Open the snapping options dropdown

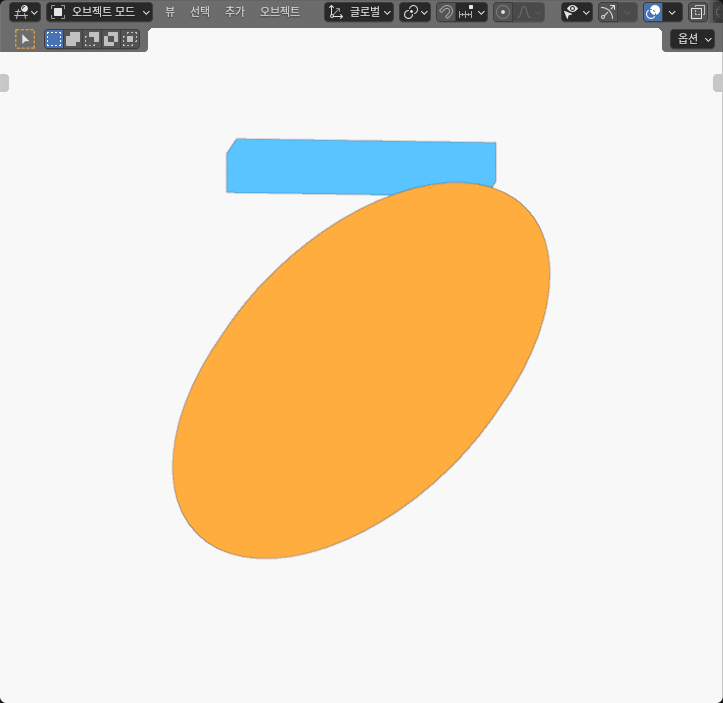tap(471, 12)
